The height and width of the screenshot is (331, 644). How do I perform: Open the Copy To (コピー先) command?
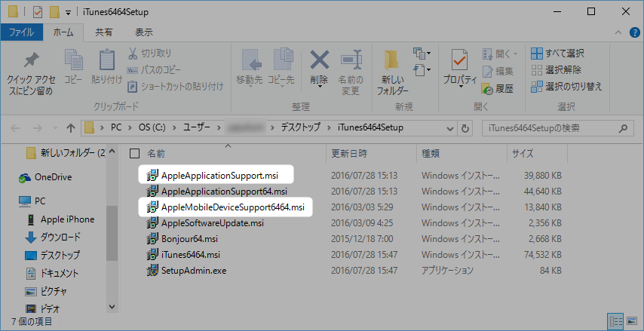click(281, 68)
